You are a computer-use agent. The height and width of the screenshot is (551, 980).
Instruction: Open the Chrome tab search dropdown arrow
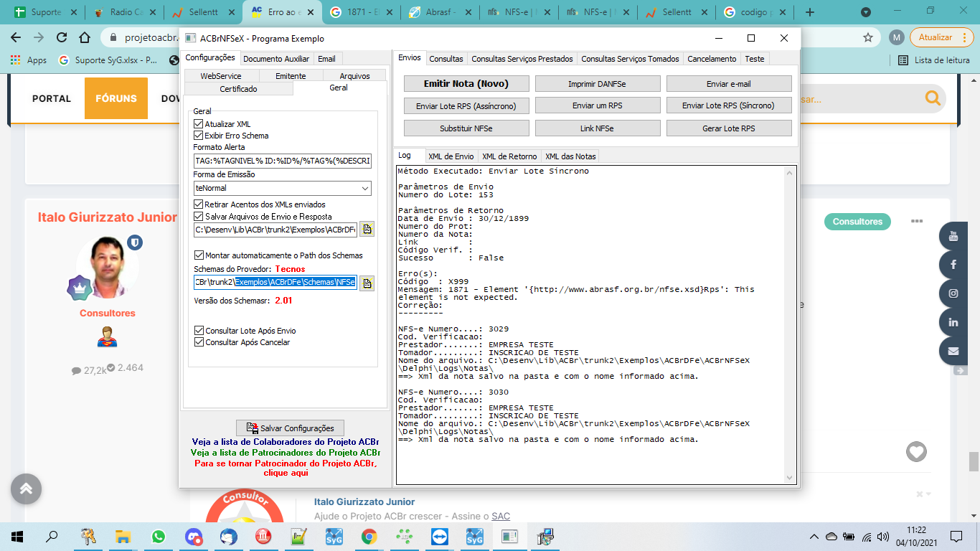865,12
